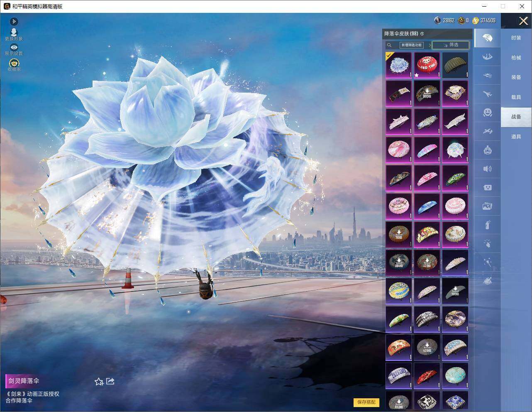Viewport: 532px width, 412px height.
Task: Click the 更换形象 change avatar button
Action: (14, 35)
